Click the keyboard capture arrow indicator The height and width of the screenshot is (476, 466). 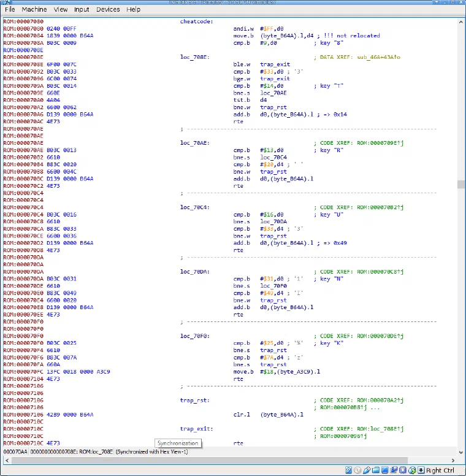click(x=421, y=470)
